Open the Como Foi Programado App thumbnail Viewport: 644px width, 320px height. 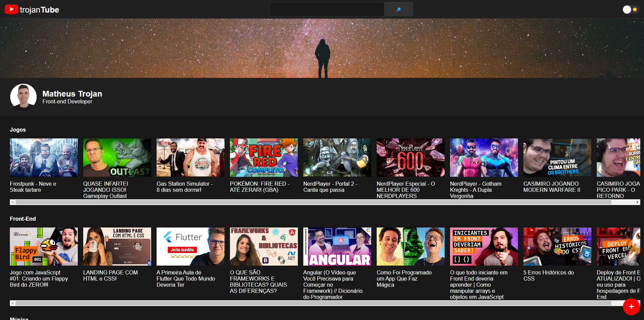[411, 247]
